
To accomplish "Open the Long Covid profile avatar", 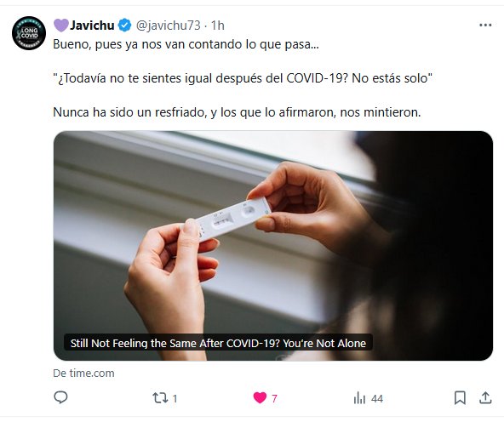I will pyautogui.click(x=29, y=33).
